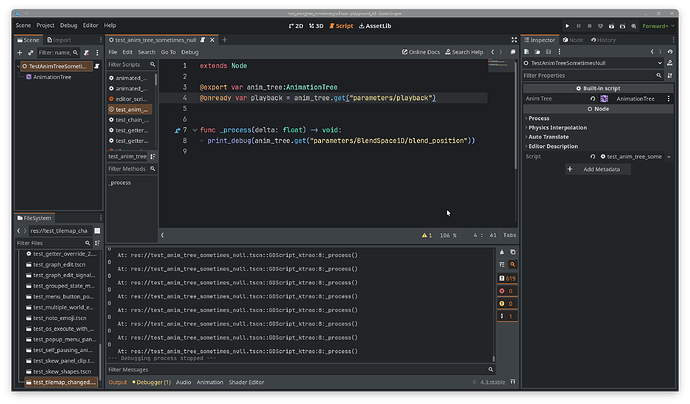Viewport: 690px width, 404px height.
Task: Open Inspector property tools menu
Action: [x=670, y=76]
